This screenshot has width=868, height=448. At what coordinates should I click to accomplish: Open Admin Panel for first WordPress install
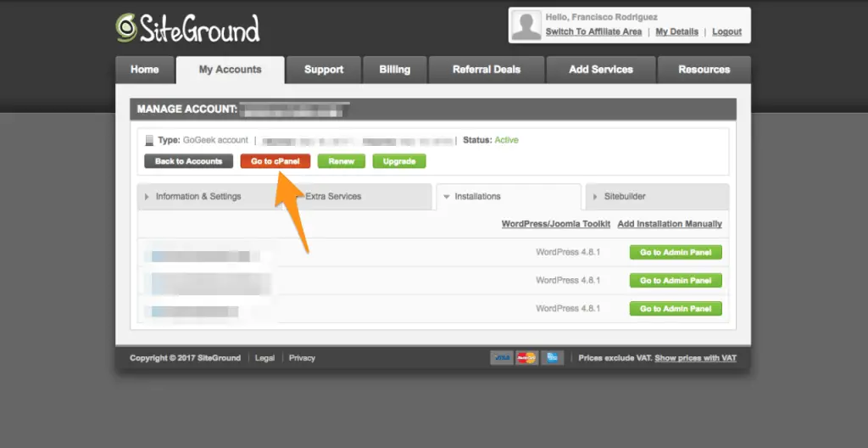tap(676, 252)
